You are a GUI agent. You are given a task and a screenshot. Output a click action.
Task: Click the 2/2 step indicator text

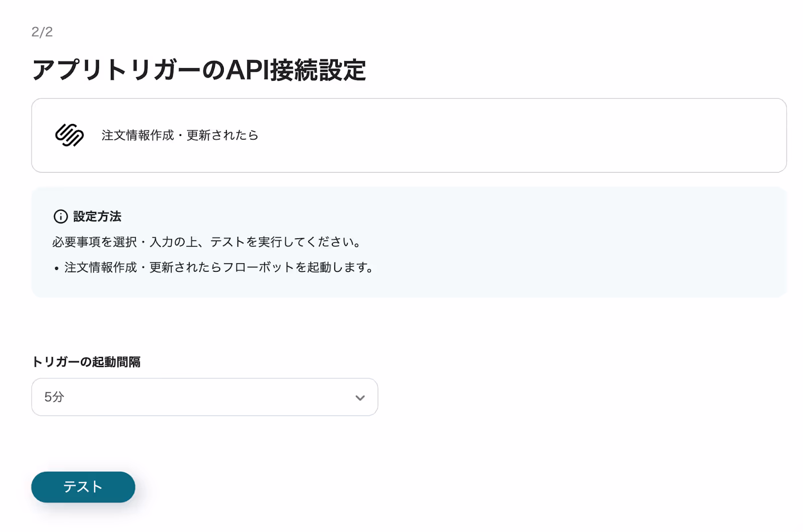coord(42,32)
